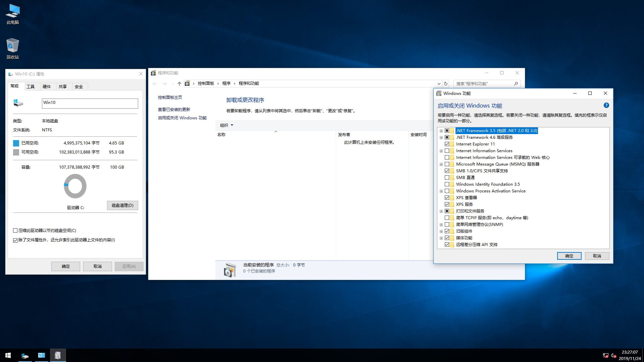The image size is (644, 362).
Task: Click the help question mark in Windows 功能 dialog
Action: pyautogui.click(x=606, y=105)
